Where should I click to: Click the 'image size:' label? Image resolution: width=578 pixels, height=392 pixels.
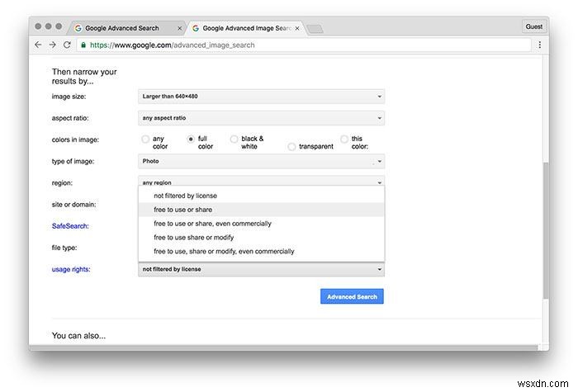69,97
